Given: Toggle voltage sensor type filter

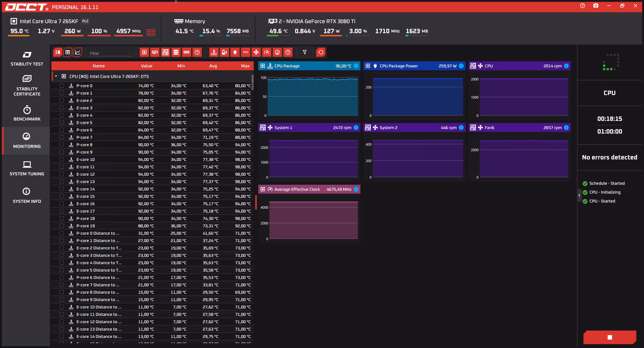Looking at the screenshot, I should click(246, 52).
